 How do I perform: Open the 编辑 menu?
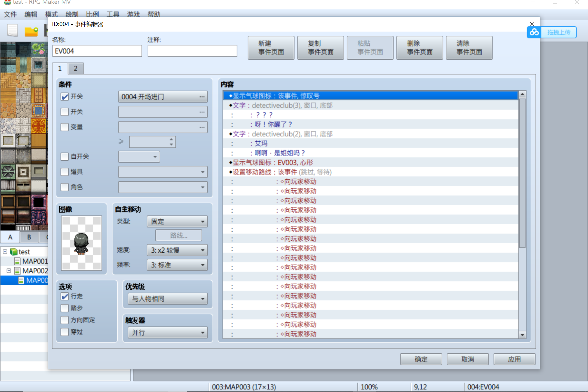point(31,14)
